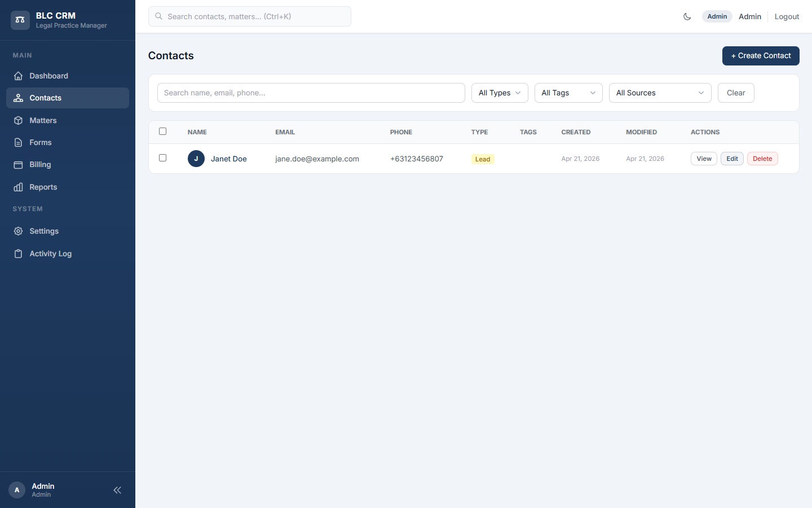Collapse the sidebar with double chevron icon
812x508 pixels.
point(117,490)
